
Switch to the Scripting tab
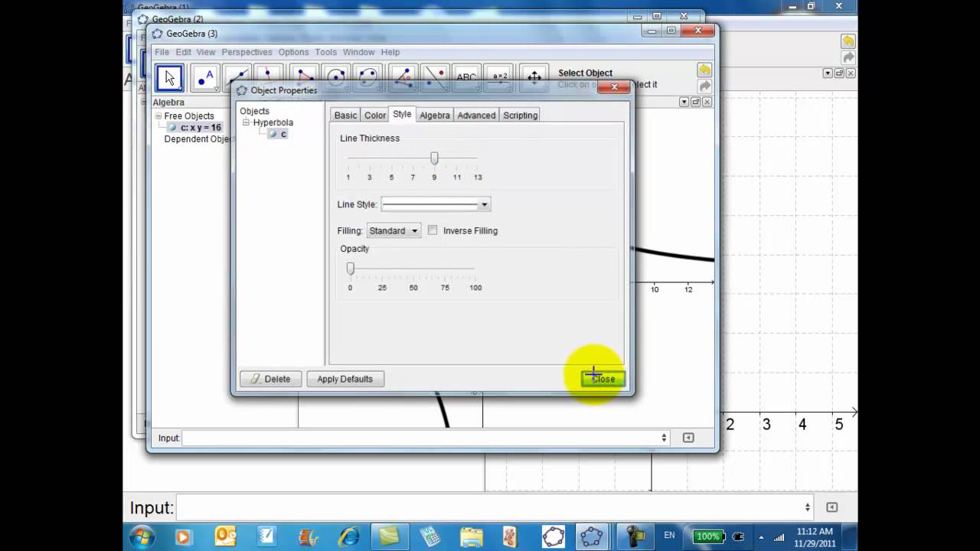pos(520,115)
